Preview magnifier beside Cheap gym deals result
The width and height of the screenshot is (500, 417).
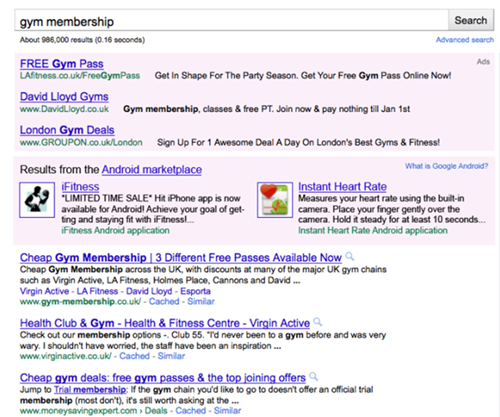point(314,376)
